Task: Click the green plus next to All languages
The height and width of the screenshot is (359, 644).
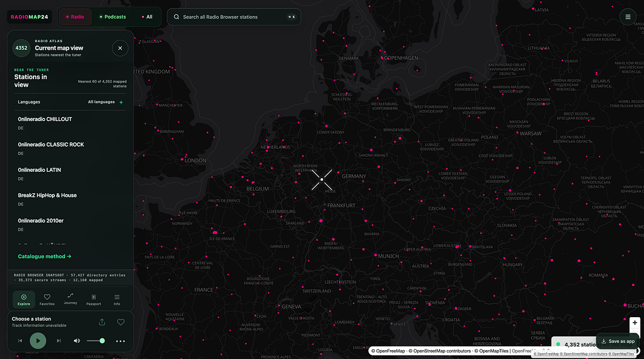Action: tap(121, 102)
